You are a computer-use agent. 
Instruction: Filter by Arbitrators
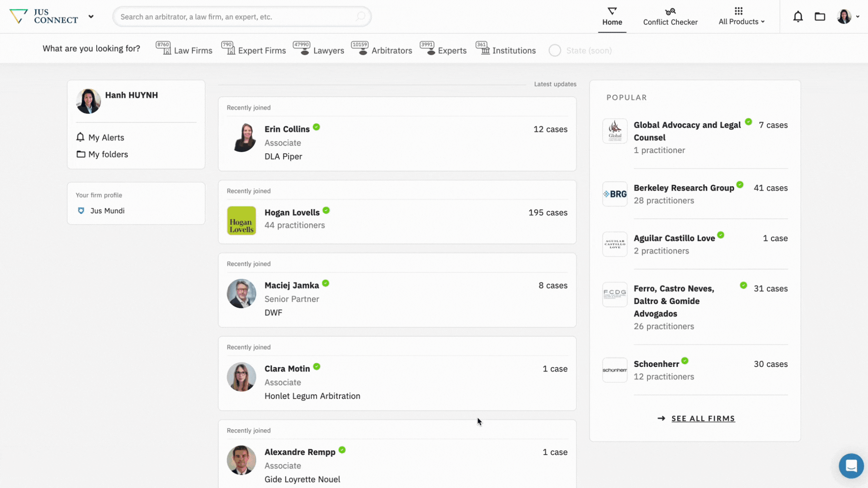click(x=382, y=49)
